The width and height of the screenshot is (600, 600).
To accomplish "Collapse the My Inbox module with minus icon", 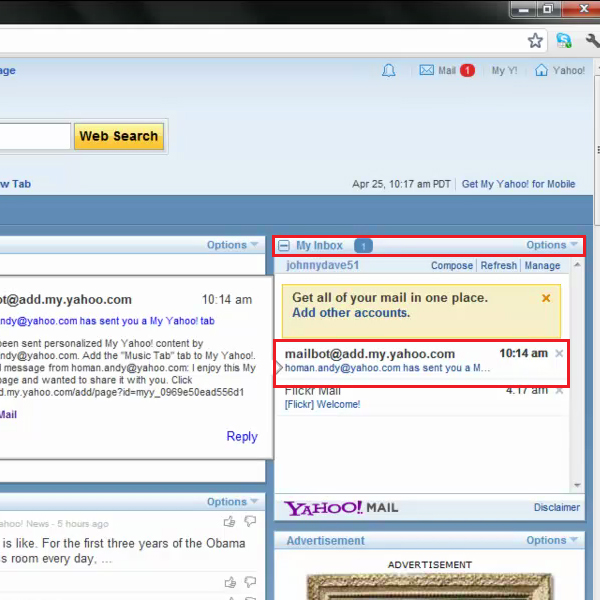I will coord(284,245).
